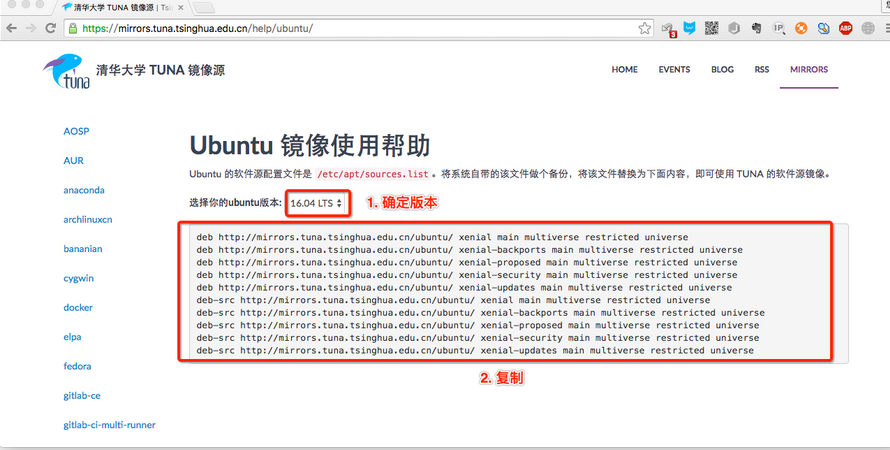This screenshot has width=890, height=450.
Task: Click the blue search tool extension
Action: (824, 28)
